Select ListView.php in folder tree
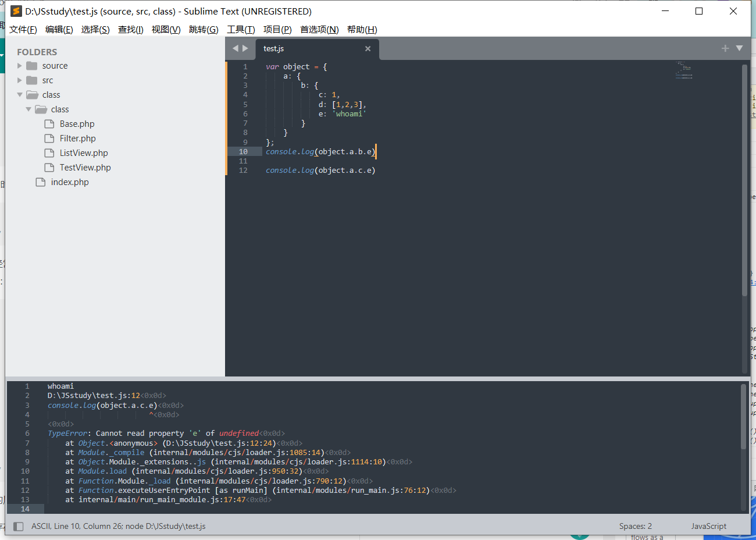Screen dimensions: 756x540 click(84, 153)
